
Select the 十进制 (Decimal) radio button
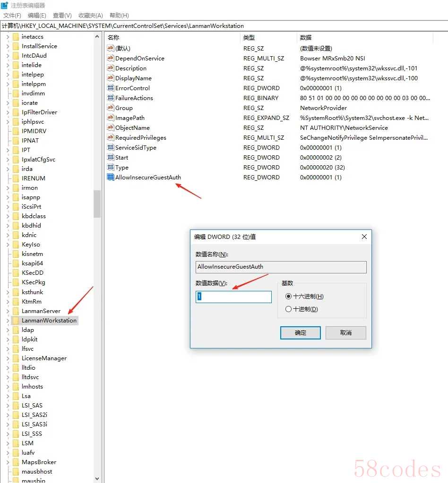(x=289, y=309)
